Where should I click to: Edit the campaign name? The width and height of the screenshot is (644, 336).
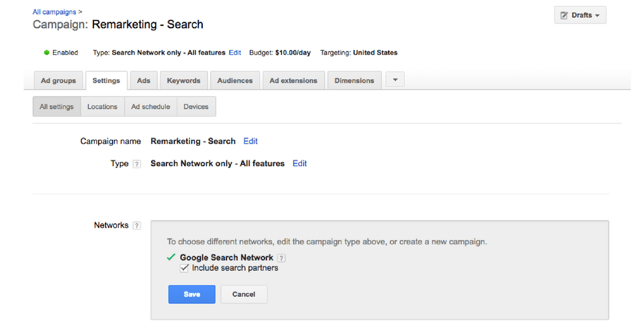250,141
